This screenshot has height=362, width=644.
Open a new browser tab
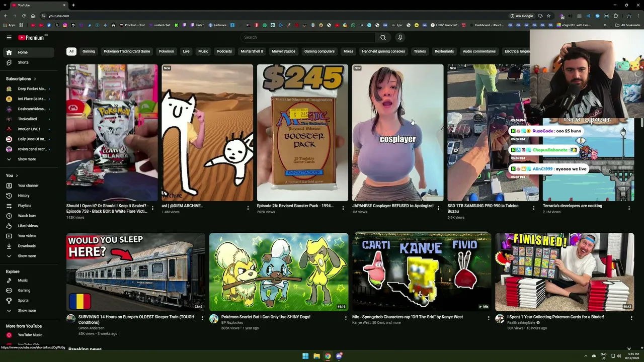[73, 5]
